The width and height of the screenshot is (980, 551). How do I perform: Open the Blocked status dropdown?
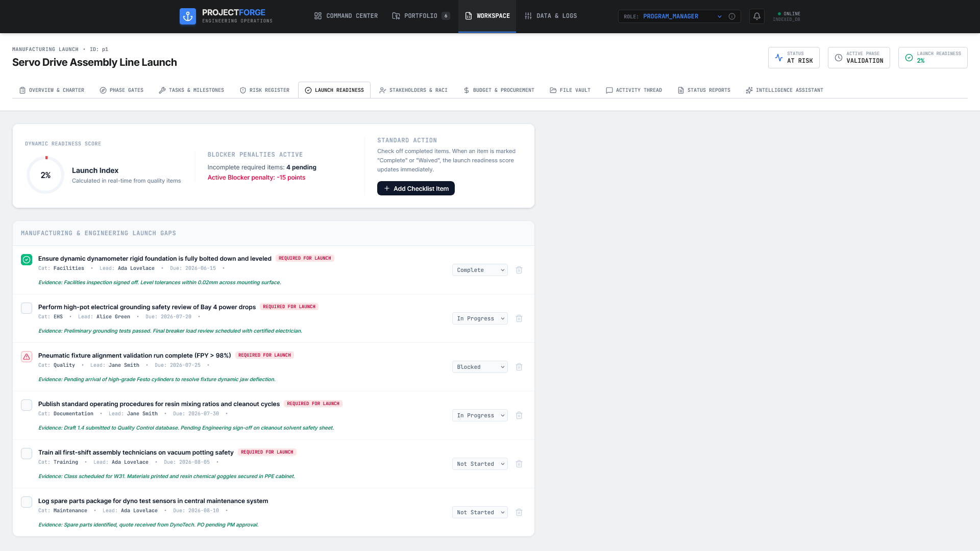tap(480, 367)
